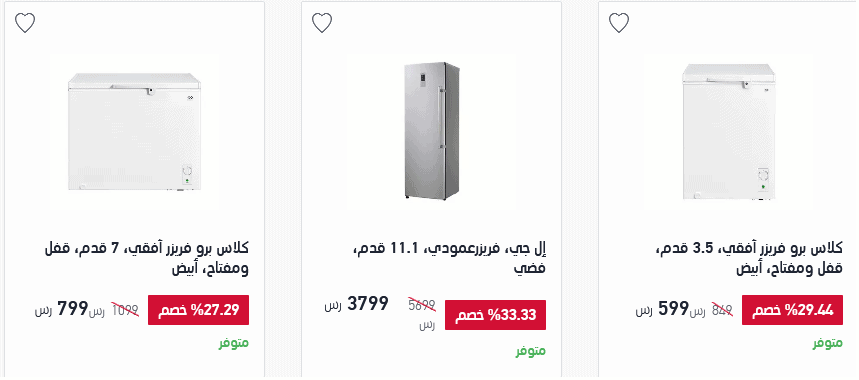
Task: Open the Class Pro 7 ft freezer title link
Action: (146, 258)
